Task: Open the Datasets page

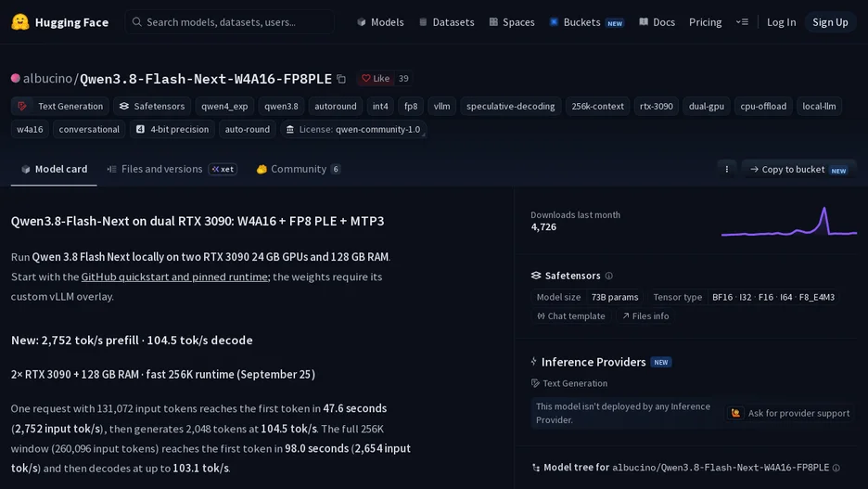Action: [x=447, y=22]
